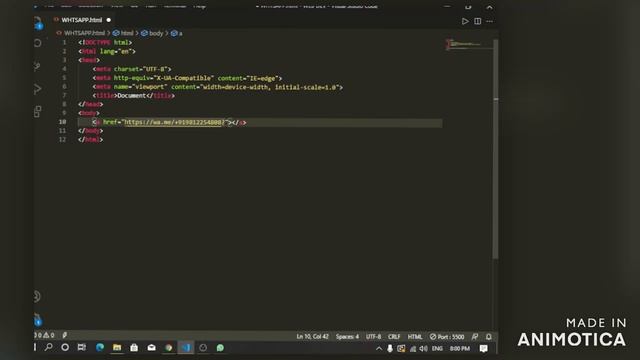This screenshot has width=640, height=360.
Task: Open Google Chrome from the taskbar
Action: click(169, 348)
